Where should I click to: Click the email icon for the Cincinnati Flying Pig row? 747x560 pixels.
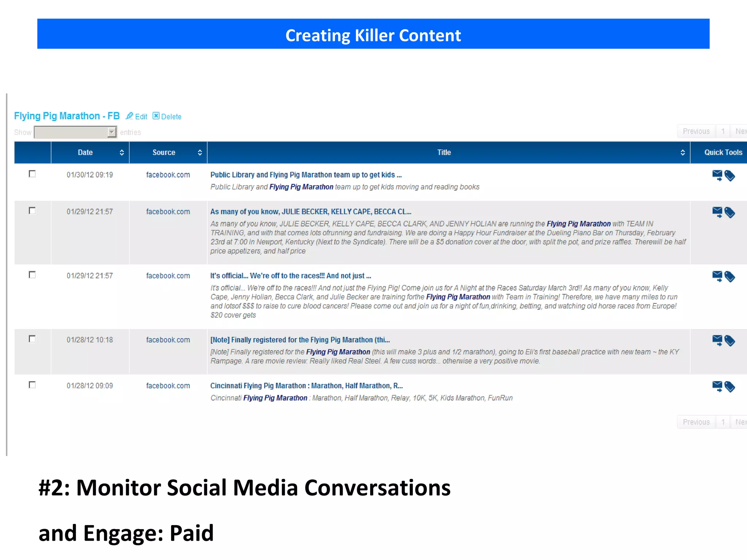click(717, 386)
